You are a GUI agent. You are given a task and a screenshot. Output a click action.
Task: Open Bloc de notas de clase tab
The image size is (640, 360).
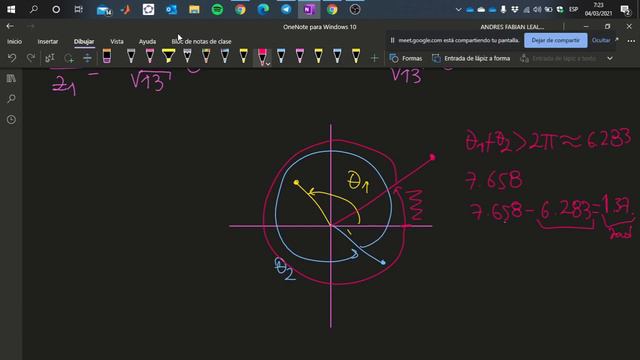[201, 41]
